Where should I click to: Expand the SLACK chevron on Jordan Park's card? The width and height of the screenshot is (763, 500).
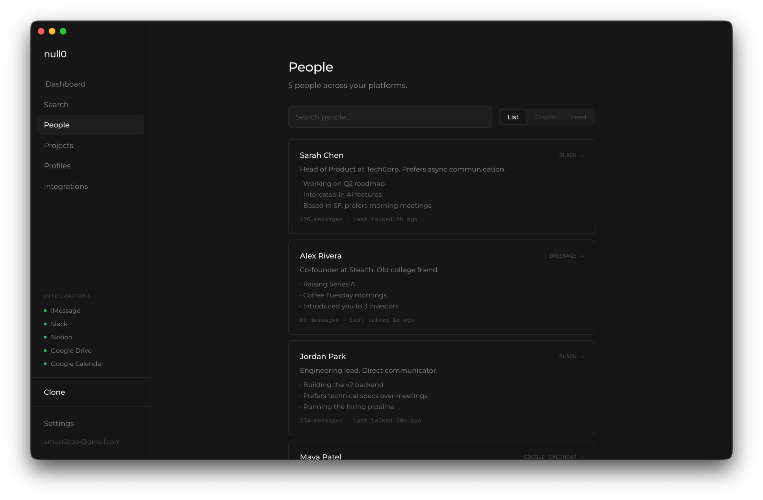(x=582, y=357)
